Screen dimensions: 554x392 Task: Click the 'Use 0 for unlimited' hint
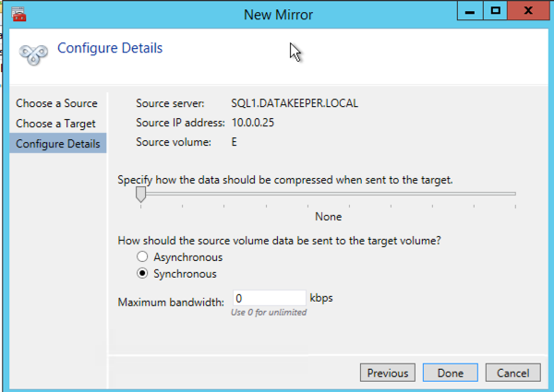[x=269, y=313]
